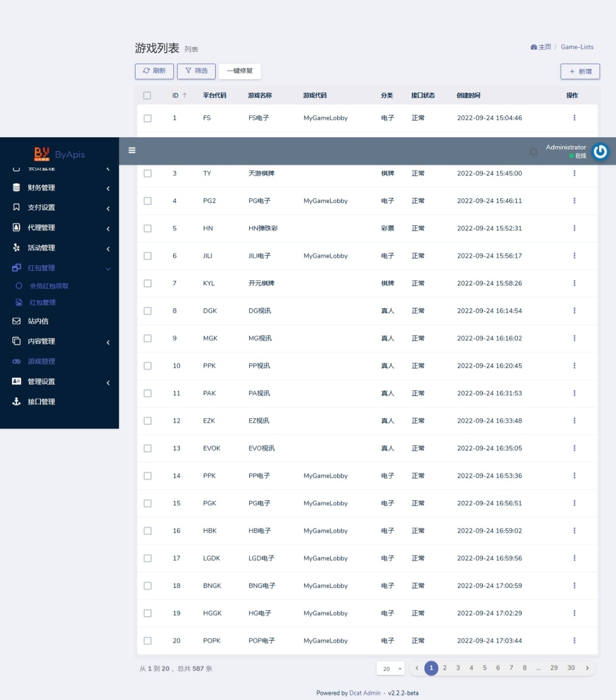Toggle the select-all checkbox in table header
Viewport: 616px width, 700px height.
[147, 95]
